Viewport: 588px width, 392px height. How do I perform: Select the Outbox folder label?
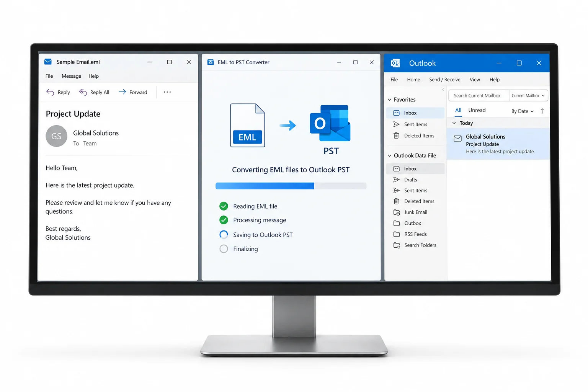tap(413, 223)
